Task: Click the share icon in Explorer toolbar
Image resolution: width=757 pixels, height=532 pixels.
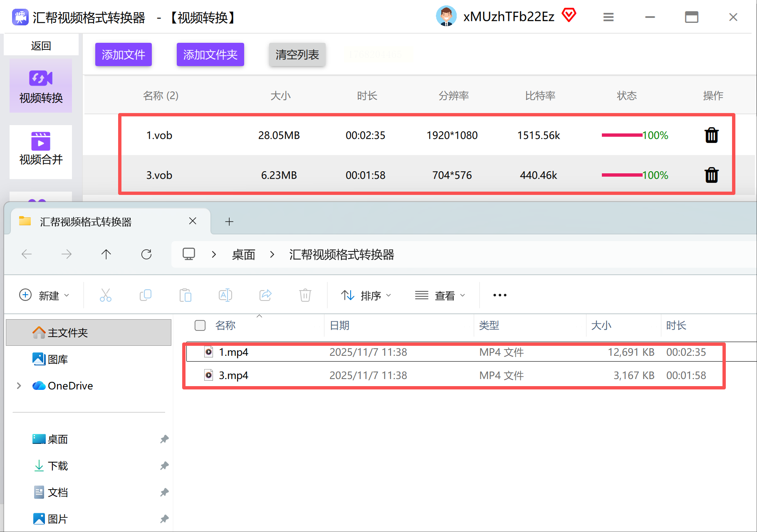Action: point(265,295)
